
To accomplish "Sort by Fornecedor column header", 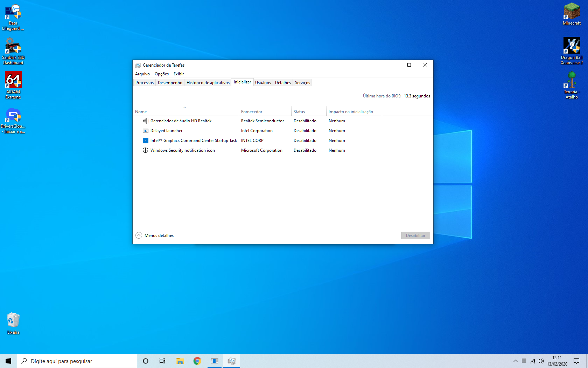I will coord(265,112).
